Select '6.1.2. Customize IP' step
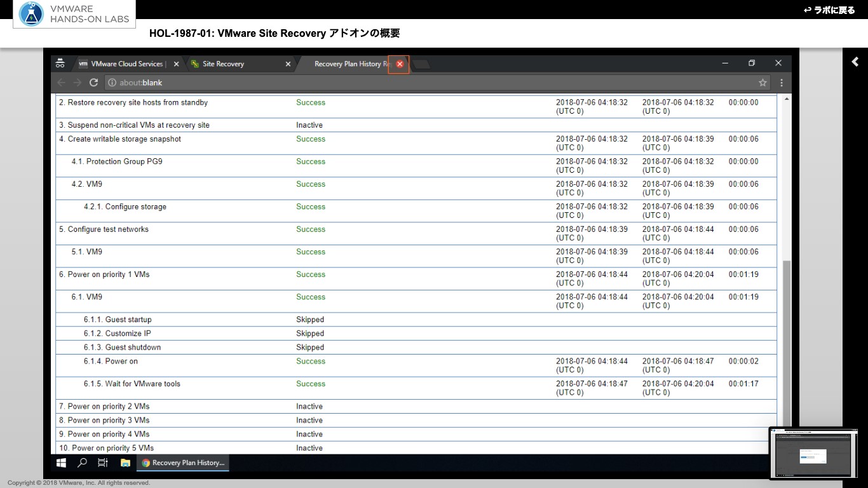This screenshot has height=488, width=868. click(416, 334)
